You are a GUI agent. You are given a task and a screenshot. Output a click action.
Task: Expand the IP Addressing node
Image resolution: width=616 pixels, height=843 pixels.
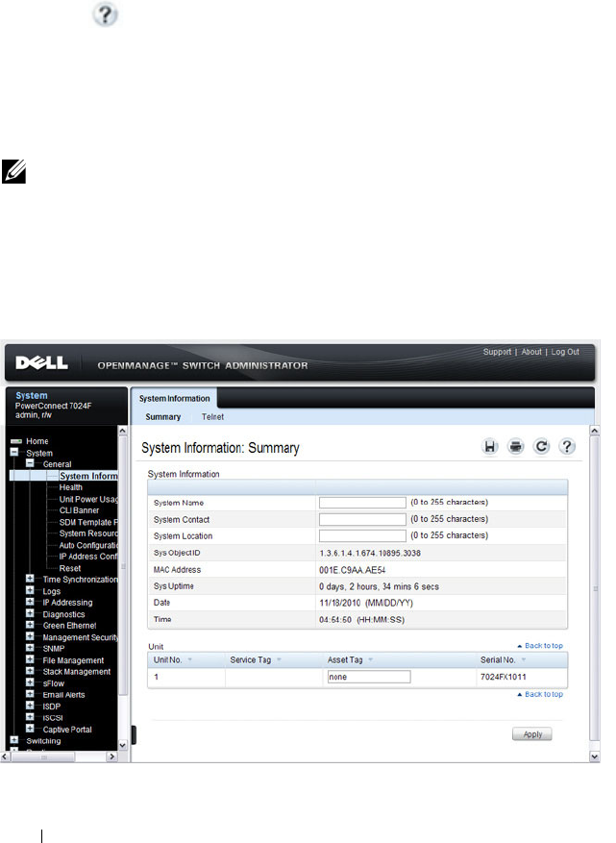coord(30,602)
